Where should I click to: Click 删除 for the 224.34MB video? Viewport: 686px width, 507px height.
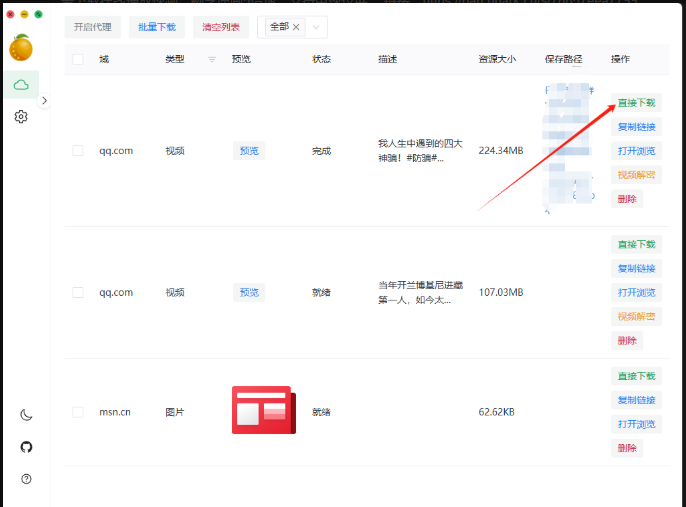click(627, 199)
